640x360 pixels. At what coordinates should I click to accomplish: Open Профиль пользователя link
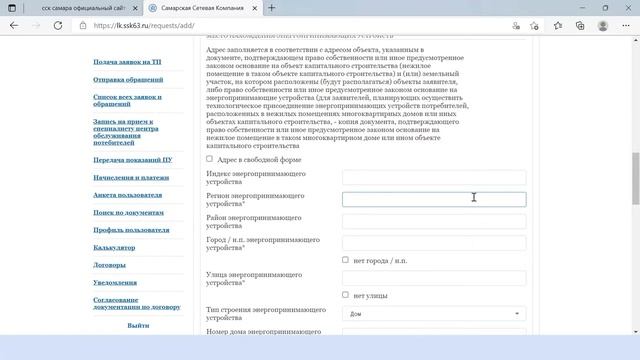click(131, 230)
